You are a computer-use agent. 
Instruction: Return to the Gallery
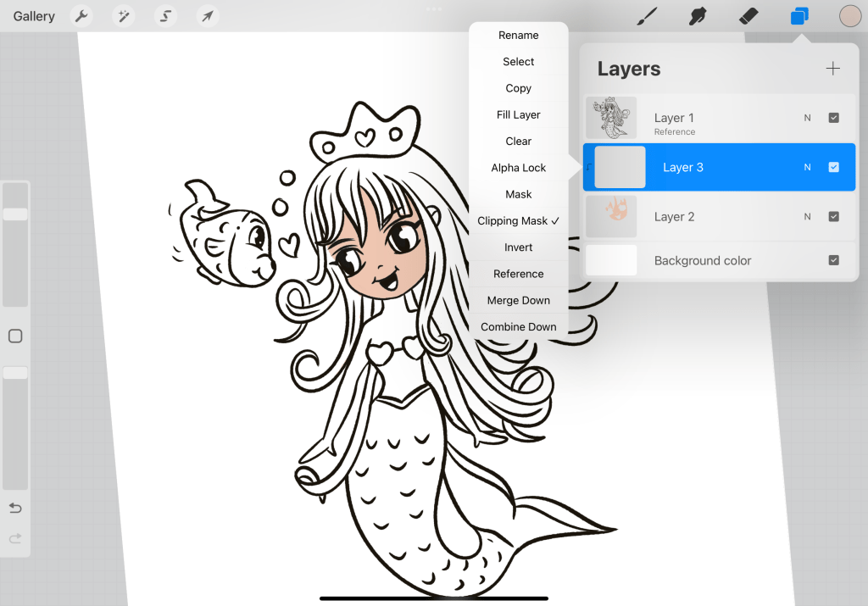point(34,16)
